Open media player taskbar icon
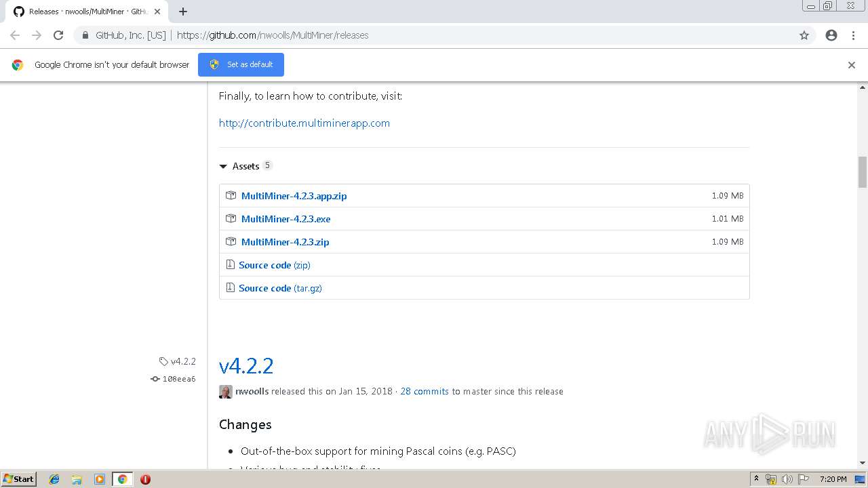 point(100,479)
